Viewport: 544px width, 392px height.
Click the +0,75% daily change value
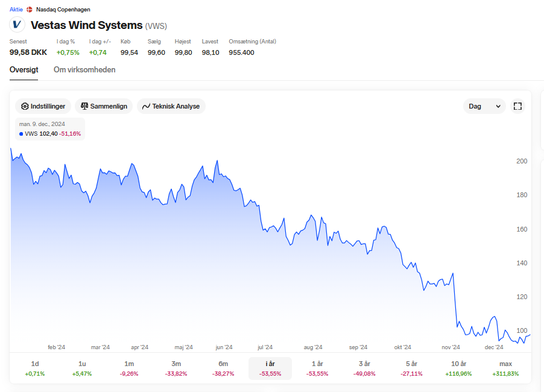click(x=68, y=52)
